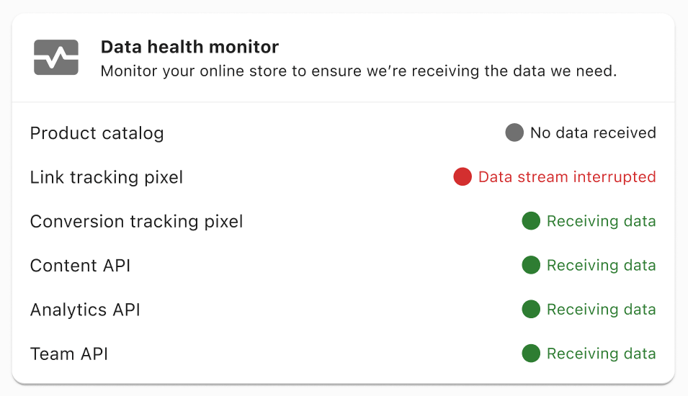Select the Product catalog row label

pyautogui.click(x=97, y=133)
